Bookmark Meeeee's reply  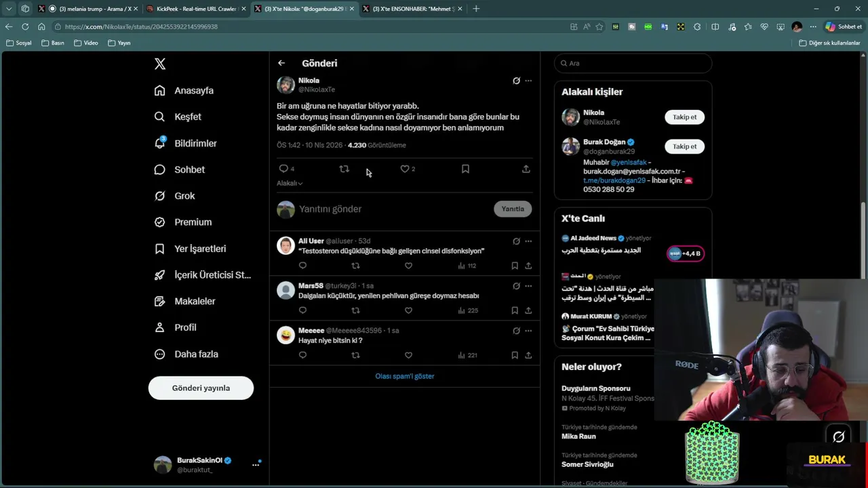click(x=515, y=355)
